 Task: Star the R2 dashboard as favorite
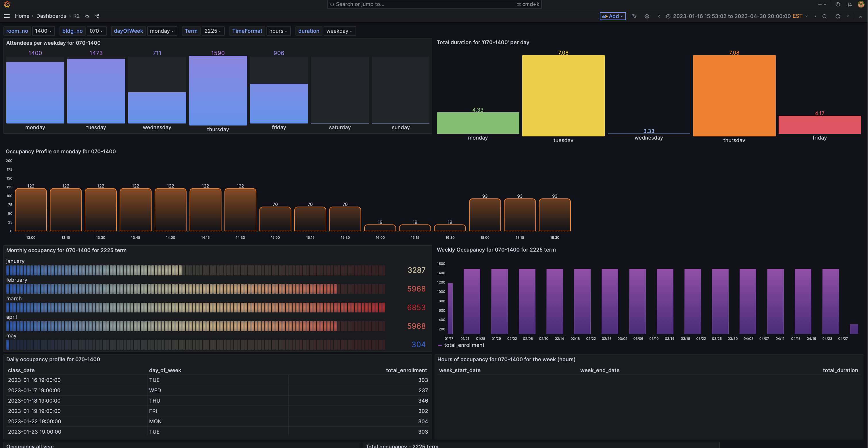[87, 16]
